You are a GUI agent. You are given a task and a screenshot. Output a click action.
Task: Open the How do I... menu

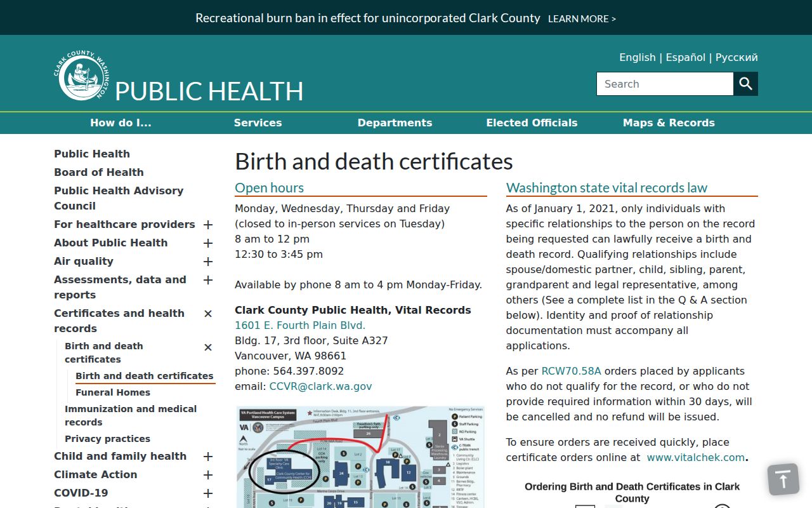[x=121, y=123]
